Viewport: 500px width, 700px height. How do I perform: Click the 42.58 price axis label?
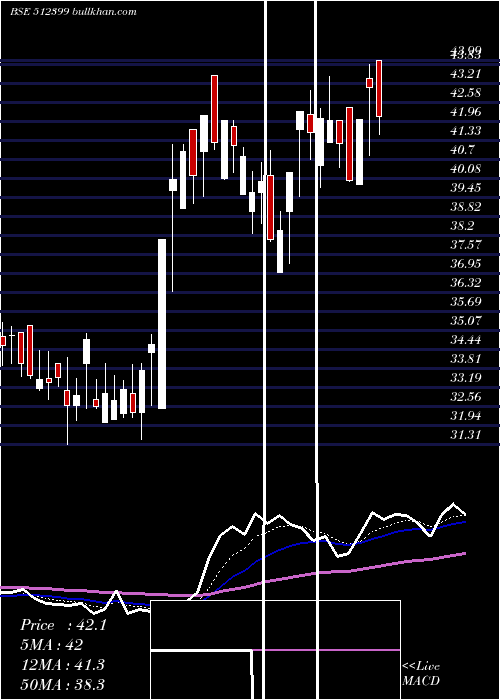pos(466,93)
